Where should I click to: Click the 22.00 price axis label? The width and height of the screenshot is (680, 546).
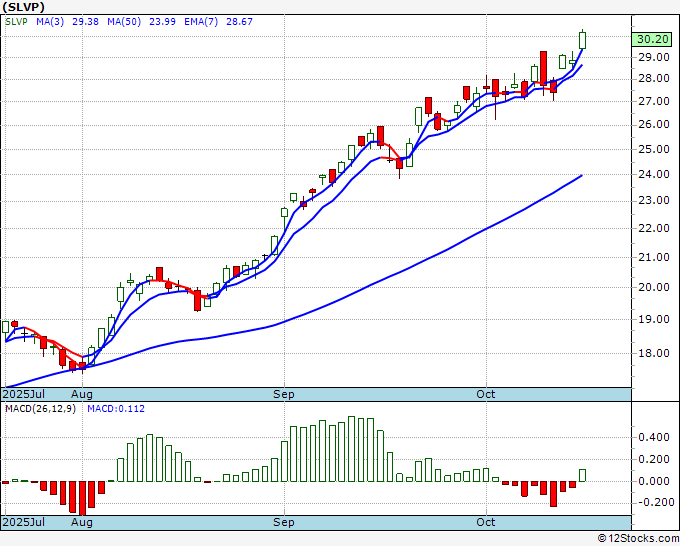click(654, 228)
